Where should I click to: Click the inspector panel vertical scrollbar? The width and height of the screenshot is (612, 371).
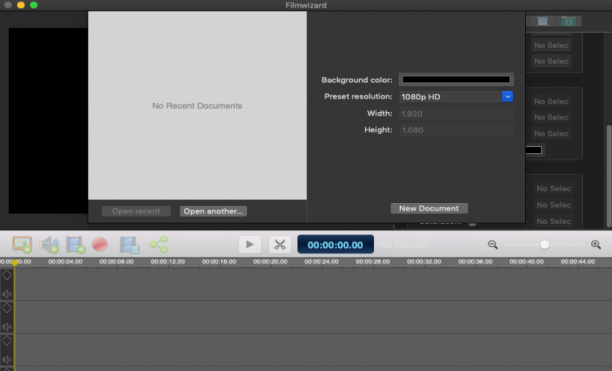point(608,176)
